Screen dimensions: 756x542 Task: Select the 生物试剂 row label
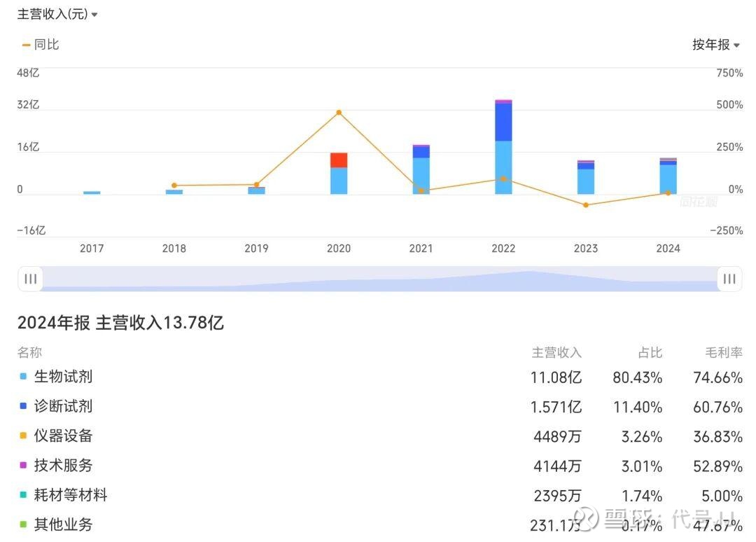(x=63, y=377)
